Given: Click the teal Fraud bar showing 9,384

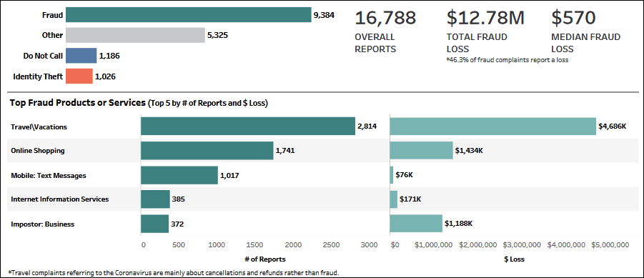Looking at the screenshot, I should coord(189,15).
